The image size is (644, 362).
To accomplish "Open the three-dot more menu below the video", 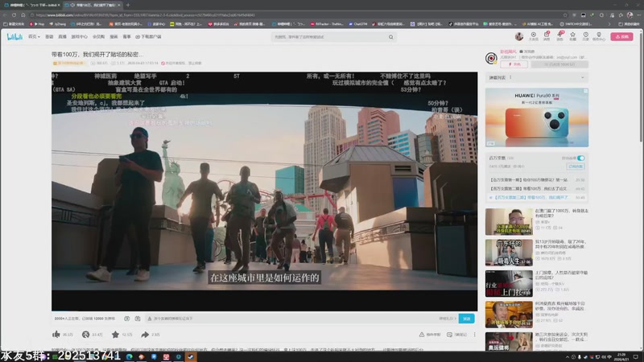I will coord(474,335).
